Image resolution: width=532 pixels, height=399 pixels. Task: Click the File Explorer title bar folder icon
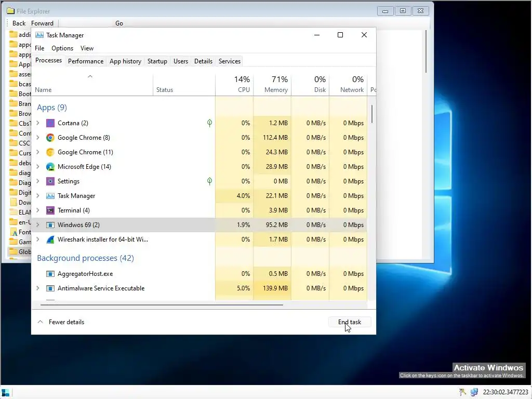[x=10, y=11]
